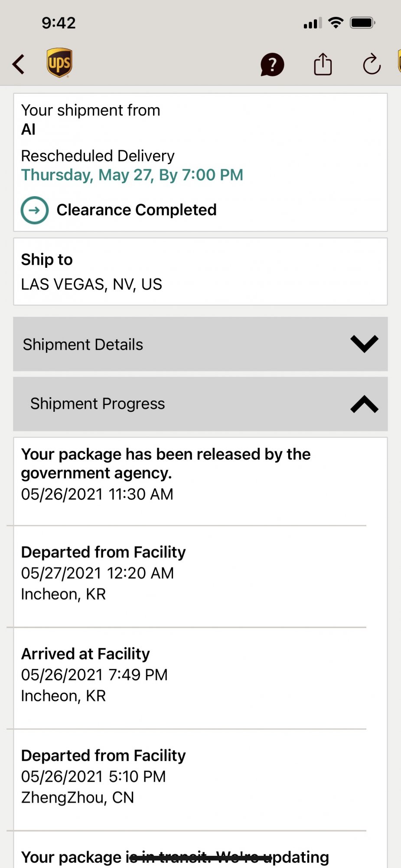Tap the share icon
This screenshot has height=868, width=401.
coord(323,64)
